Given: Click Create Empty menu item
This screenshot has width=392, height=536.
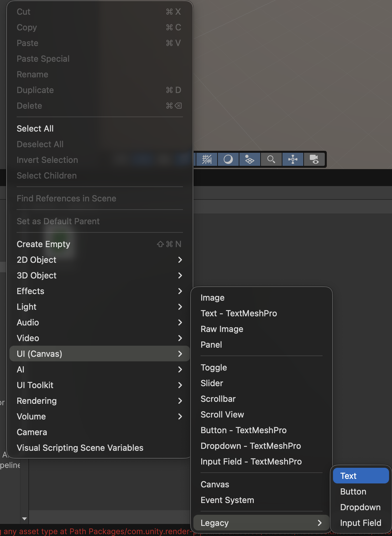Looking at the screenshot, I should (x=99, y=244).
